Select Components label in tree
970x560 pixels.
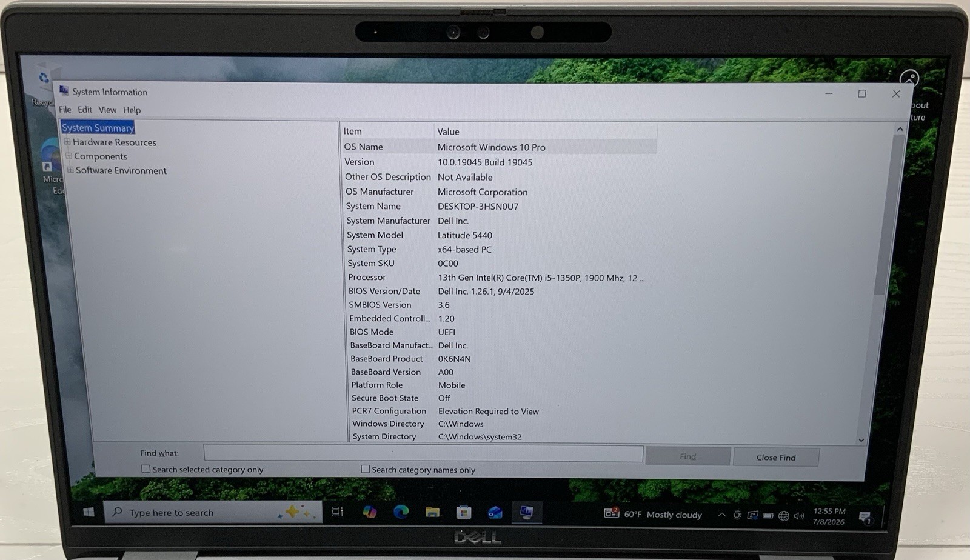click(x=101, y=156)
